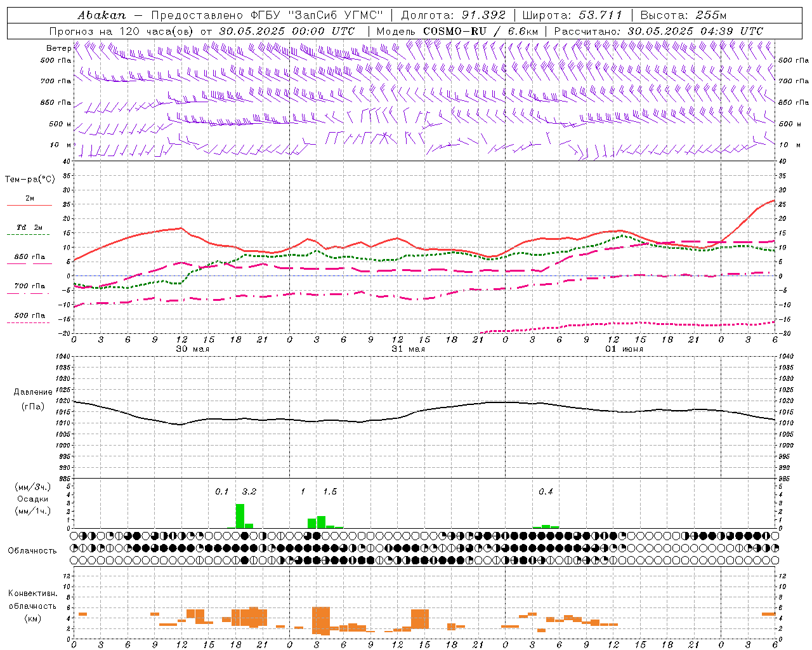Click the '01 июня' date label

click(x=624, y=348)
